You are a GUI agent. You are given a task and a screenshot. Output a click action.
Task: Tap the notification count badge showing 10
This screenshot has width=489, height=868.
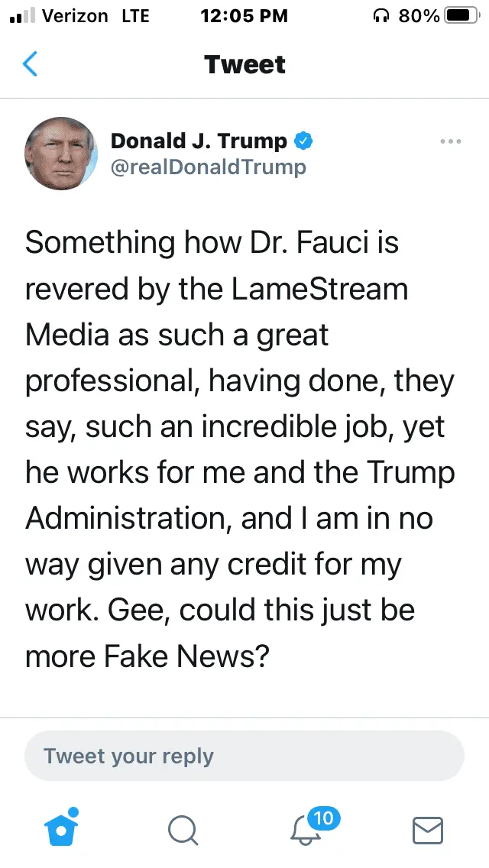tap(324, 818)
